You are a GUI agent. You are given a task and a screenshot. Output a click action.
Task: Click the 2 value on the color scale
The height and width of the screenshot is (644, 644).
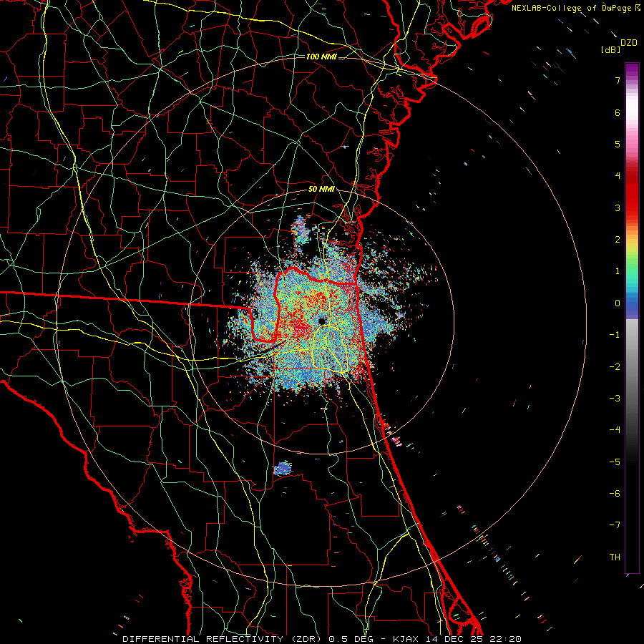[x=618, y=240]
